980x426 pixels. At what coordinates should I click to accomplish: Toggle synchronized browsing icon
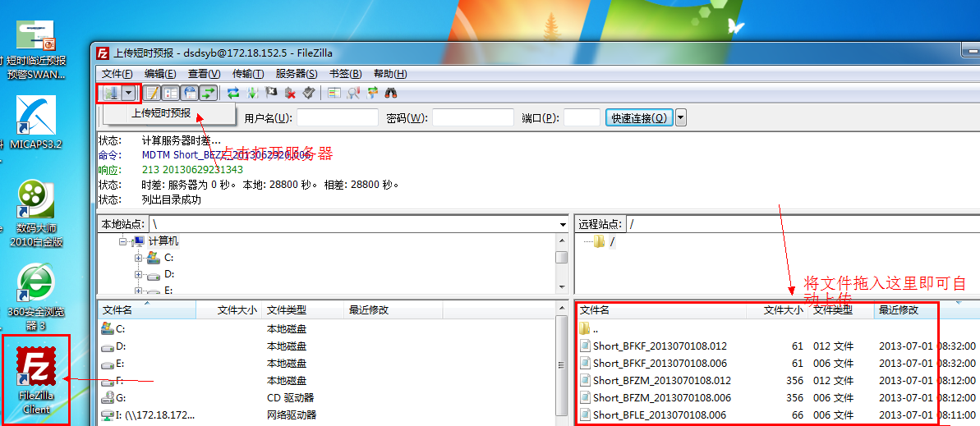pos(372,93)
